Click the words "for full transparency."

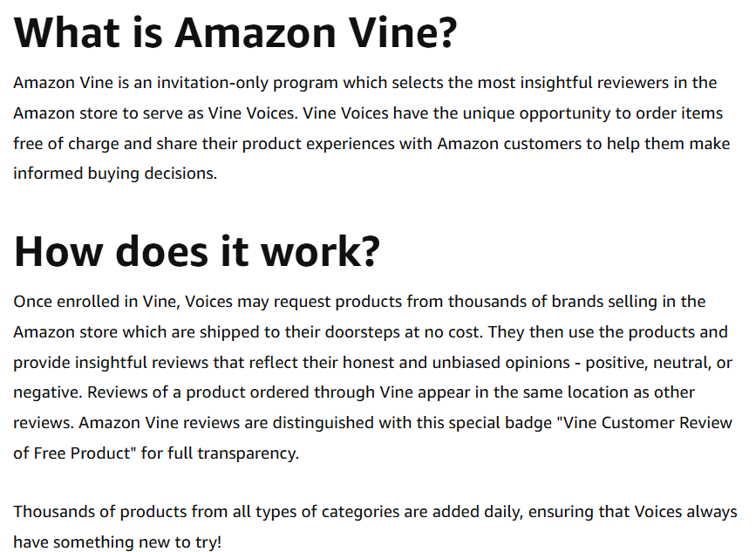coord(220,453)
